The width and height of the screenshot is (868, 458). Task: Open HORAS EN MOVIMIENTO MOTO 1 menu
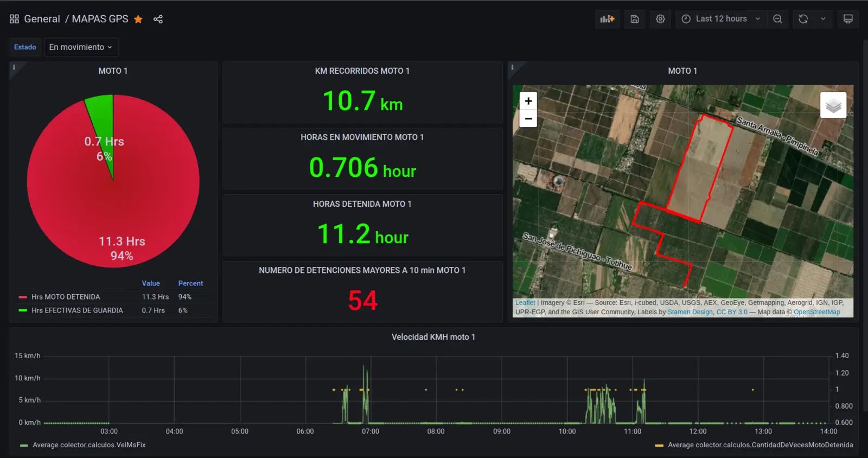coord(362,137)
